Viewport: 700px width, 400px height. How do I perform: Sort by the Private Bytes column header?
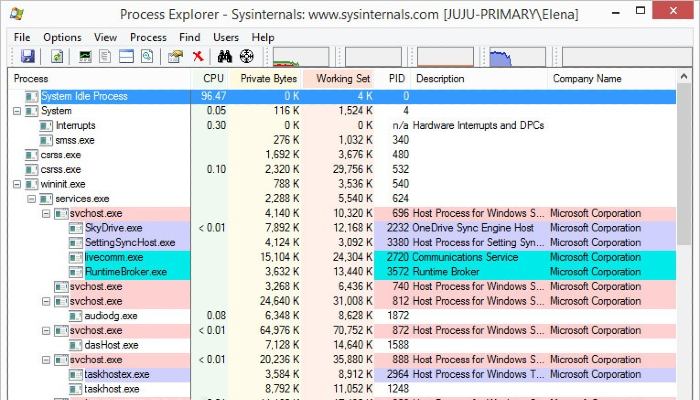(x=266, y=79)
